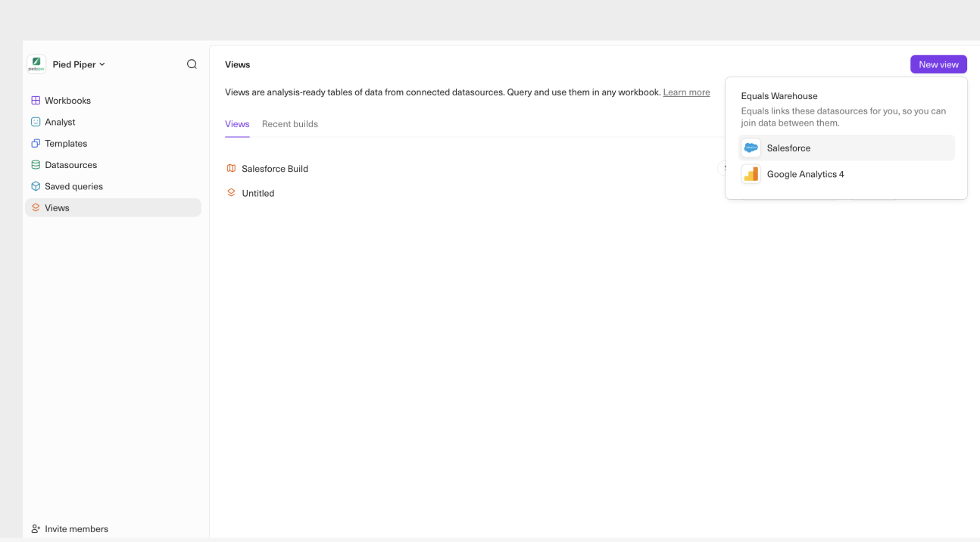Click the Equals Warehouse heading
Screen dimensions: 980x542
(x=779, y=96)
